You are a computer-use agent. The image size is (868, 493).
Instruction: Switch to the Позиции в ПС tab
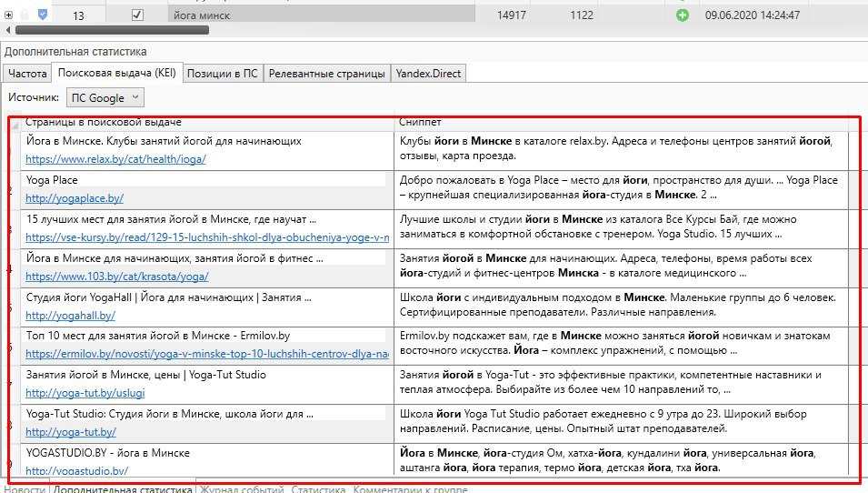[222, 73]
